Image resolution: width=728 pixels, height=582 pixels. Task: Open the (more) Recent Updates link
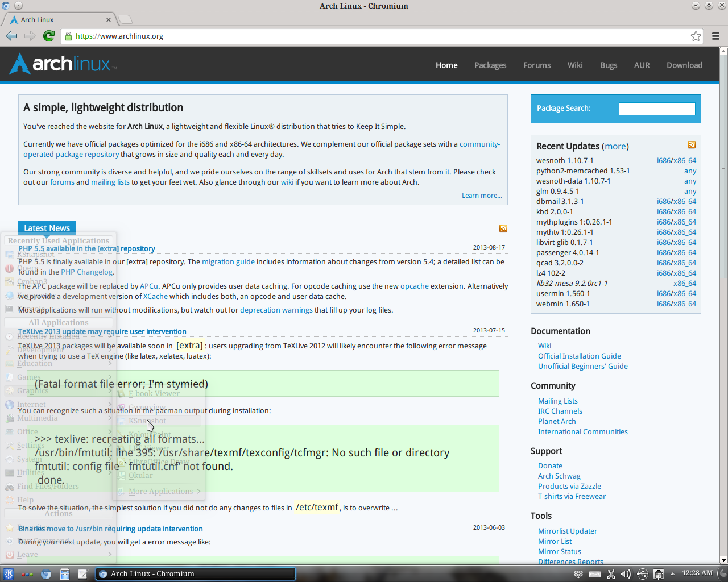[x=615, y=146]
